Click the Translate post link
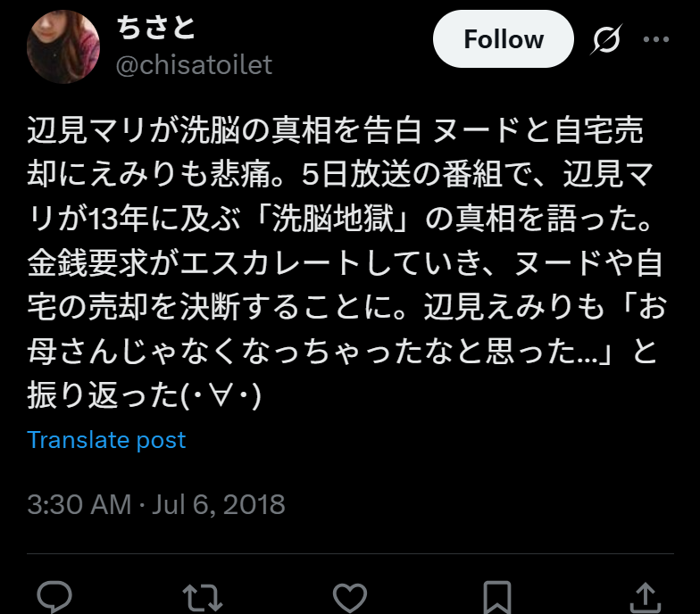Image resolution: width=700 pixels, height=614 pixels. tap(106, 440)
